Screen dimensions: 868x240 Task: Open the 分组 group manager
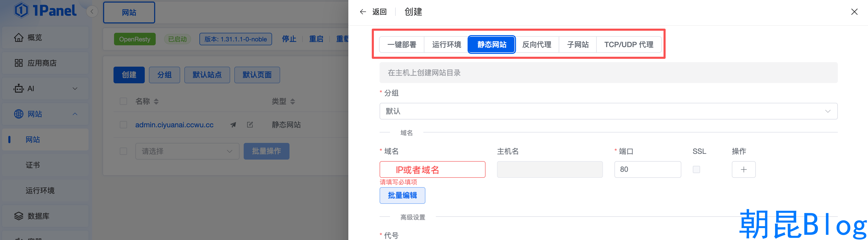(165, 75)
